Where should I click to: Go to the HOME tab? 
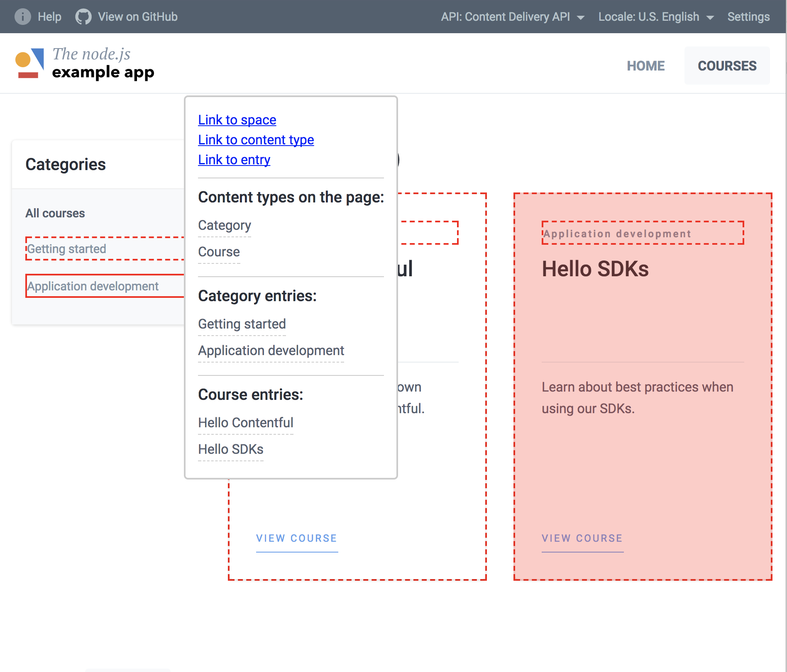(x=645, y=66)
